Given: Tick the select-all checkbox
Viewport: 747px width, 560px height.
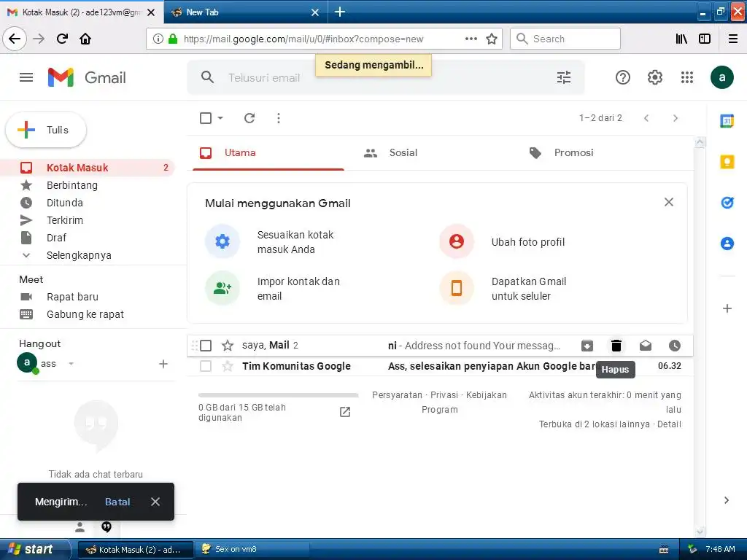Looking at the screenshot, I should tap(206, 118).
